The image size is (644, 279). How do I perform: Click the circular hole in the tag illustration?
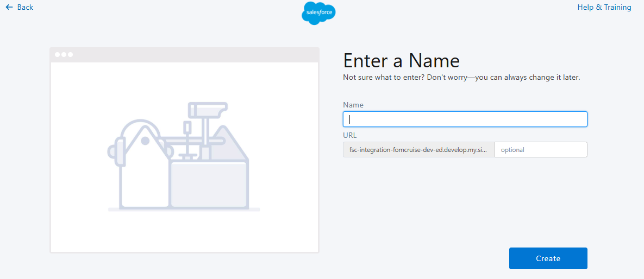145,141
